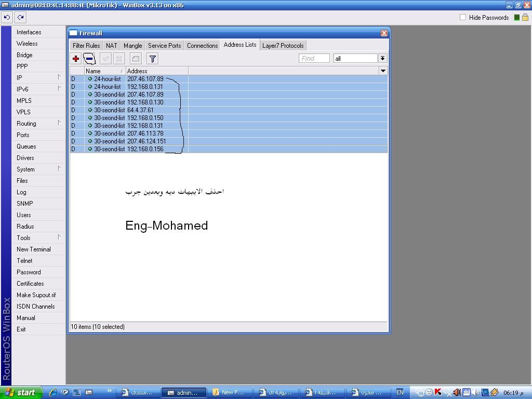Open PPP in sidebar menu
532x399 pixels.
click(x=38, y=66)
